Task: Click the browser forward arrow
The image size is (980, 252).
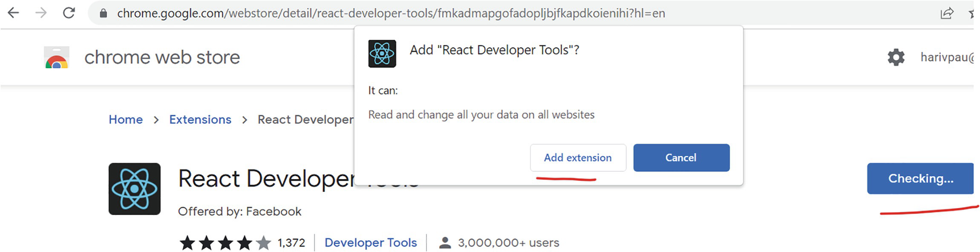Action: [x=41, y=13]
